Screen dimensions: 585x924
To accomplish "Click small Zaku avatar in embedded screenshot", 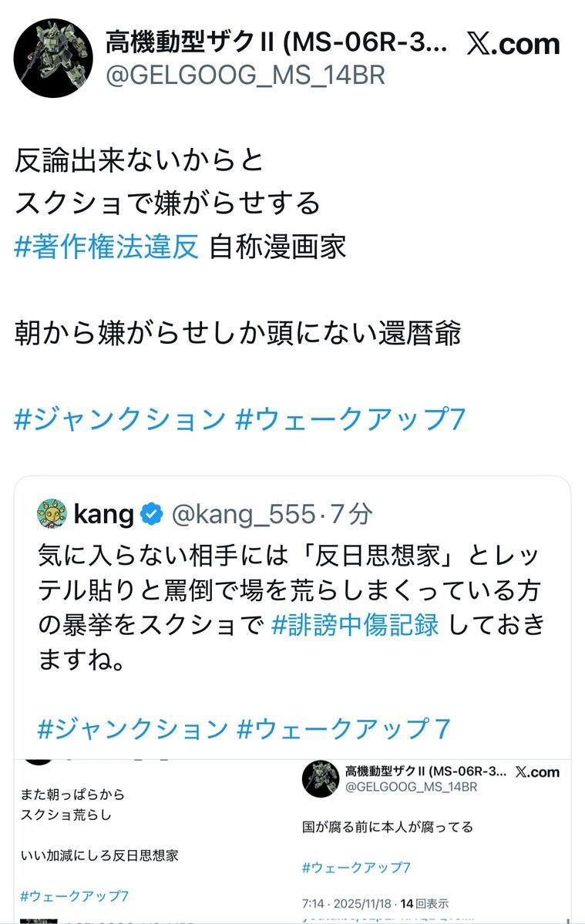I will (321, 778).
